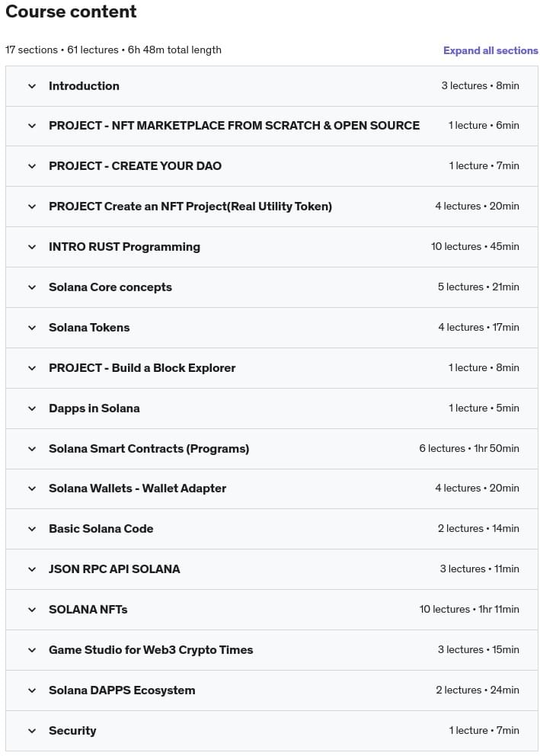Expand the Solana Core concepts chevron

pyautogui.click(x=32, y=287)
